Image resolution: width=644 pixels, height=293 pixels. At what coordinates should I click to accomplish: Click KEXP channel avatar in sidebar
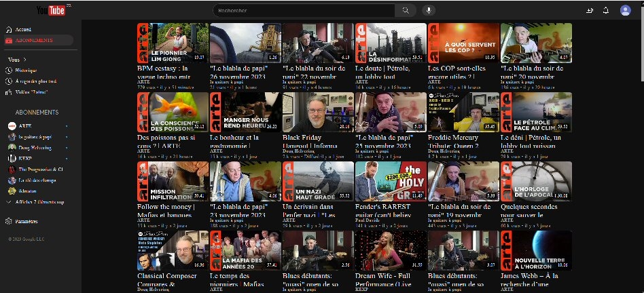[x=12, y=159]
